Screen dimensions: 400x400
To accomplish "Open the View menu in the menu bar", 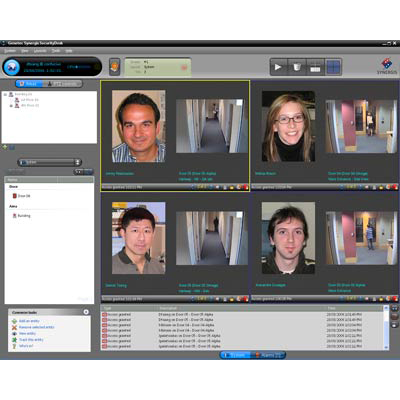I will click(x=25, y=51).
